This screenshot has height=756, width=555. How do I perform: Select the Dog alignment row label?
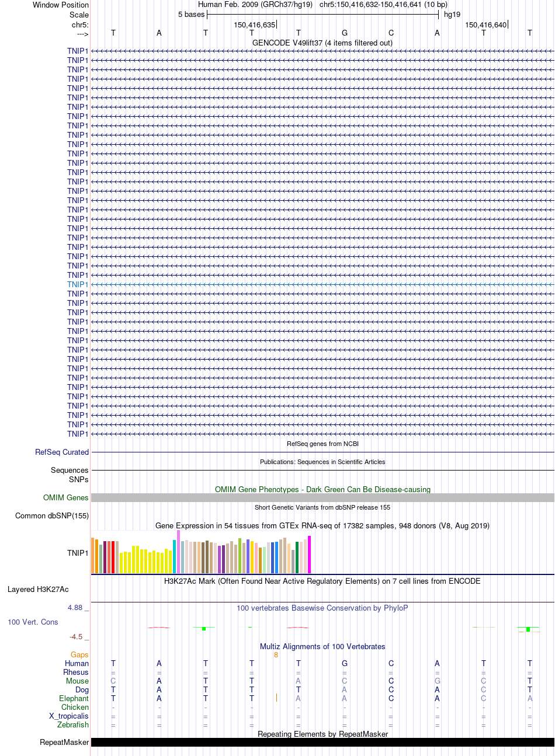point(82,690)
